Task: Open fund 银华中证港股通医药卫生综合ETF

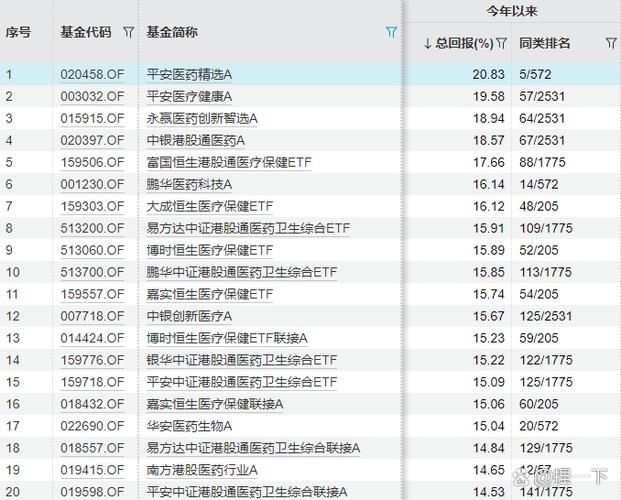Action: pos(242,361)
